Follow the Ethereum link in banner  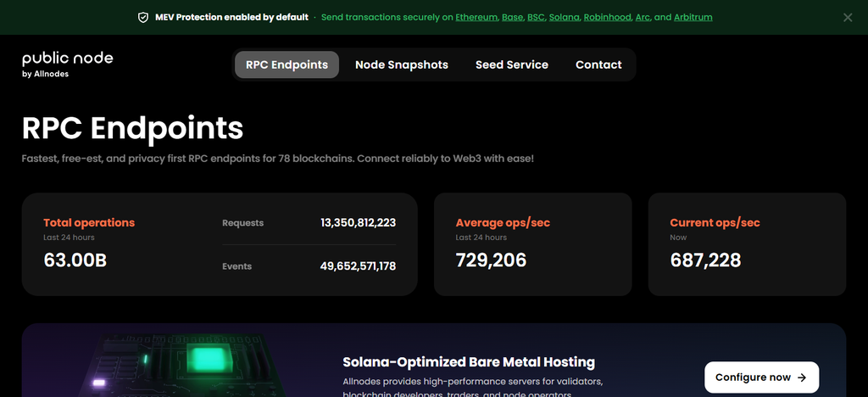tap(476, 17)
